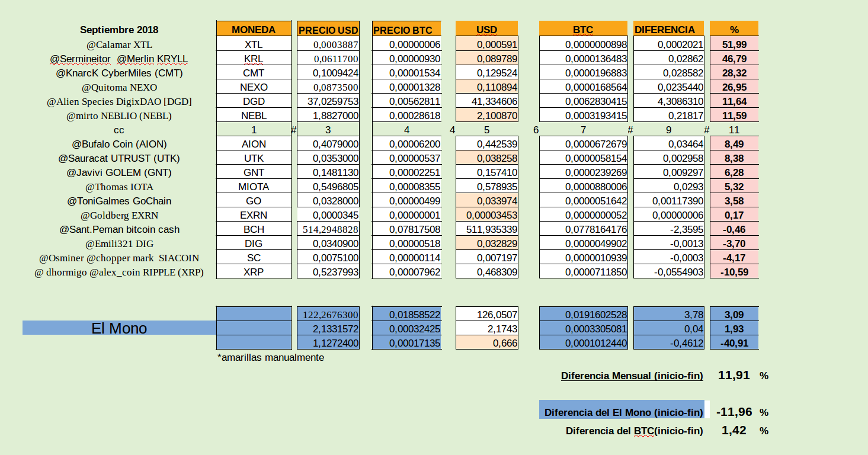Select the PRECIO BTC header cell

click(x=406, y=30)
